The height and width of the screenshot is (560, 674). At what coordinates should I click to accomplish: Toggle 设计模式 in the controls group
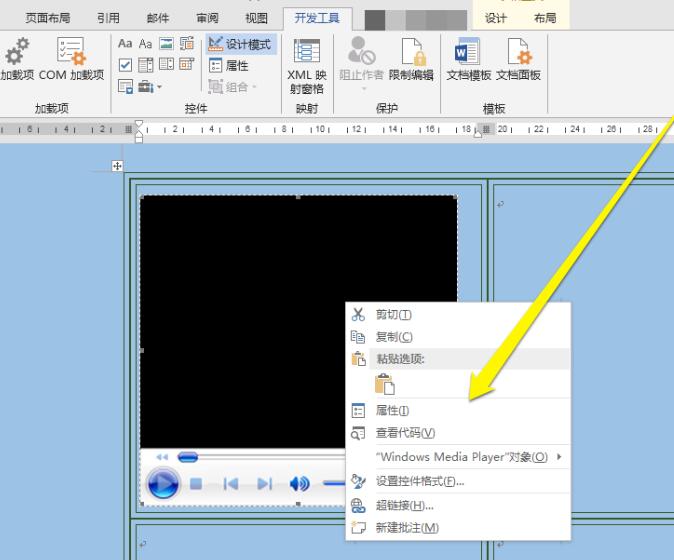tap(240, 45)
